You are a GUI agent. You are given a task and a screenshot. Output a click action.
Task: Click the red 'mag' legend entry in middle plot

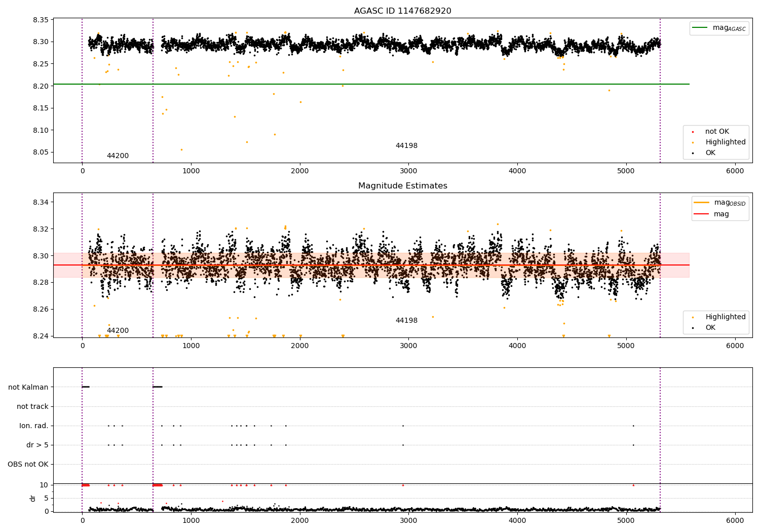pos(712,214)
